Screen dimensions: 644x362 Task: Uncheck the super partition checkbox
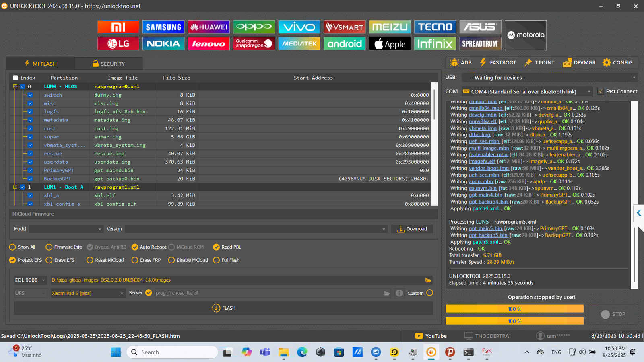tap(30, 137)
